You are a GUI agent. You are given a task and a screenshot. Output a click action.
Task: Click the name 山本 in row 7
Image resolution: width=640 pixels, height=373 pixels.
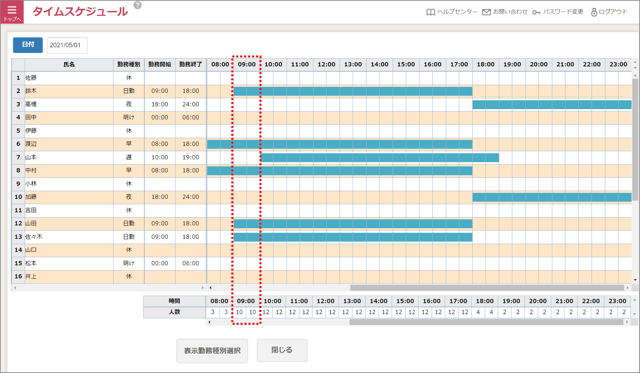pos(31,157)
